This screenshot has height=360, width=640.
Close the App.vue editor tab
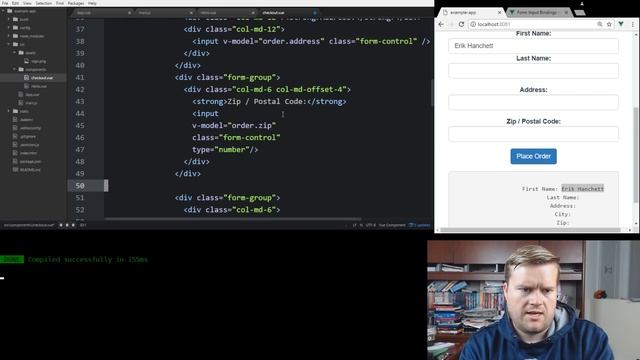coord(129,13)
